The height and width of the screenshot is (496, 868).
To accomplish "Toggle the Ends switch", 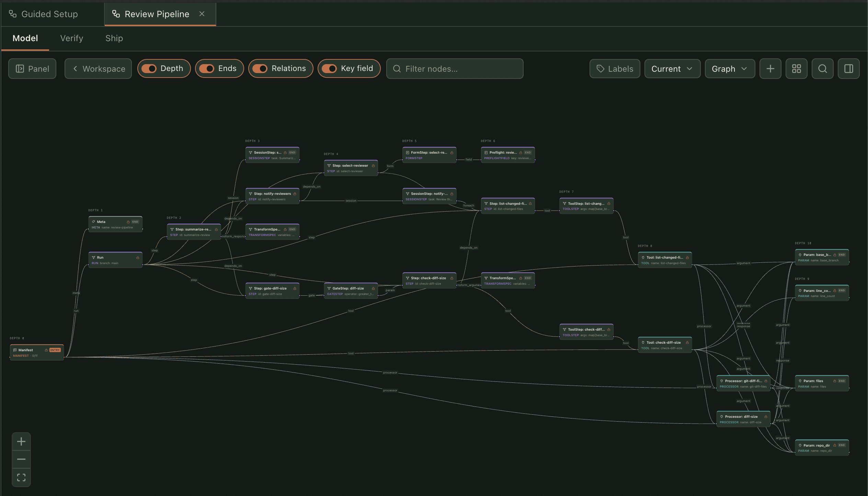I will tap(219, 69).
